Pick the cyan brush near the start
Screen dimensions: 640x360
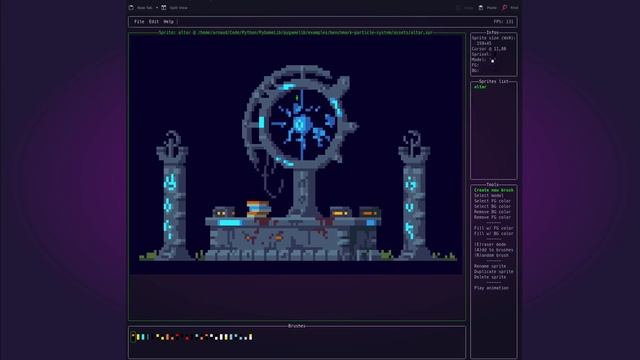coord(142,337)
